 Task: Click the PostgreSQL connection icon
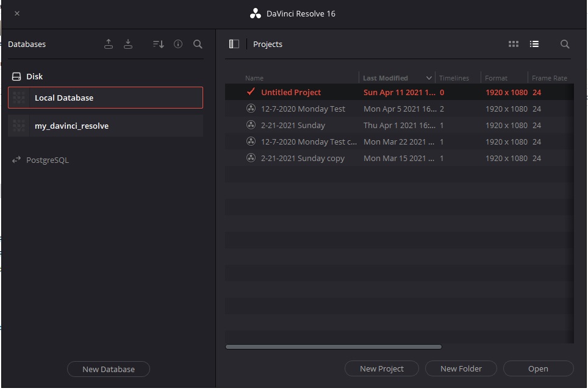[16, 160]
